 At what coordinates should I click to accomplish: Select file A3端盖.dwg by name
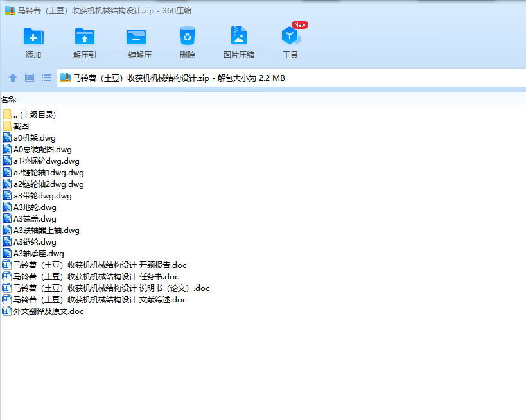point(35,219)
